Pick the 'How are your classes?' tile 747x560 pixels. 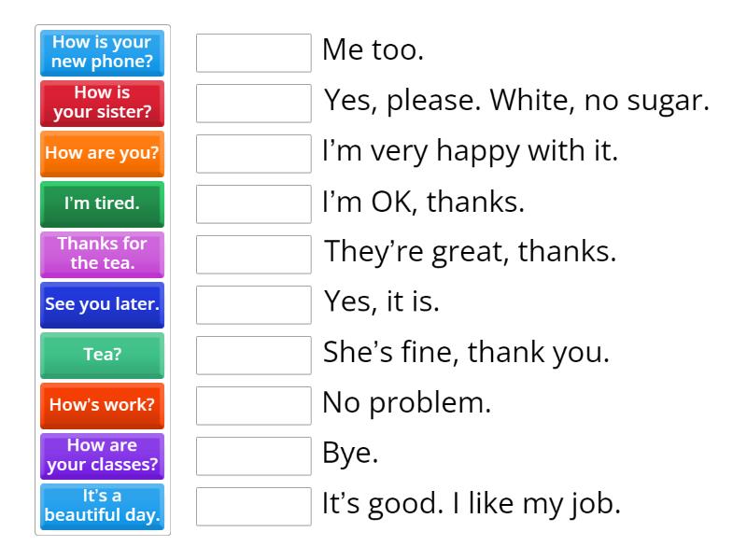[103, 456]
